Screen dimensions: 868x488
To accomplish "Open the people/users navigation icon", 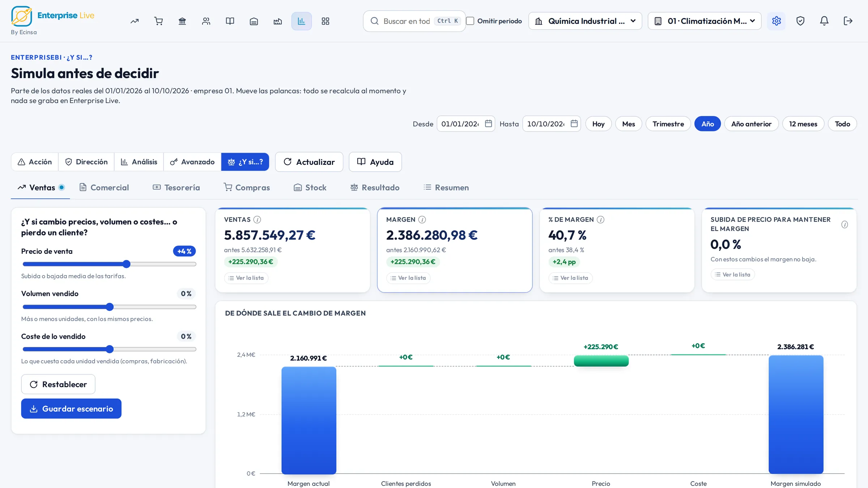I will pyautogui.click(x=206, y=21).
